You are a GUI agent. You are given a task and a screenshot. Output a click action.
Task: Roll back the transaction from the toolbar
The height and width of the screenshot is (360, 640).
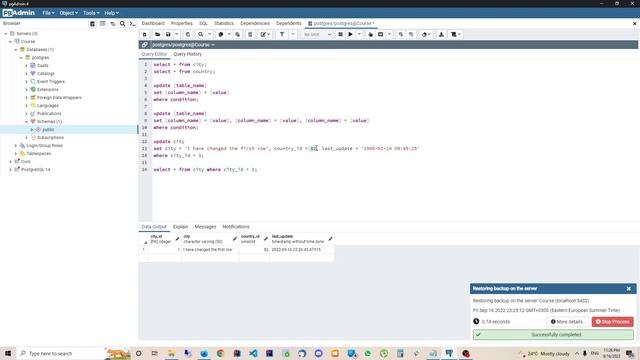tap(411, 34)
